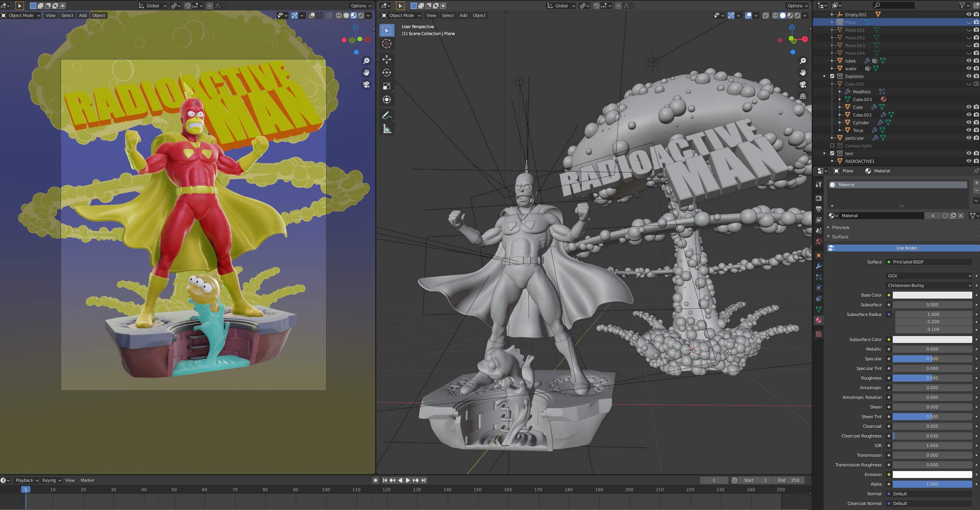
Task: Expand the Modifiers entry under Cube.002
Action: coord(840,92)
